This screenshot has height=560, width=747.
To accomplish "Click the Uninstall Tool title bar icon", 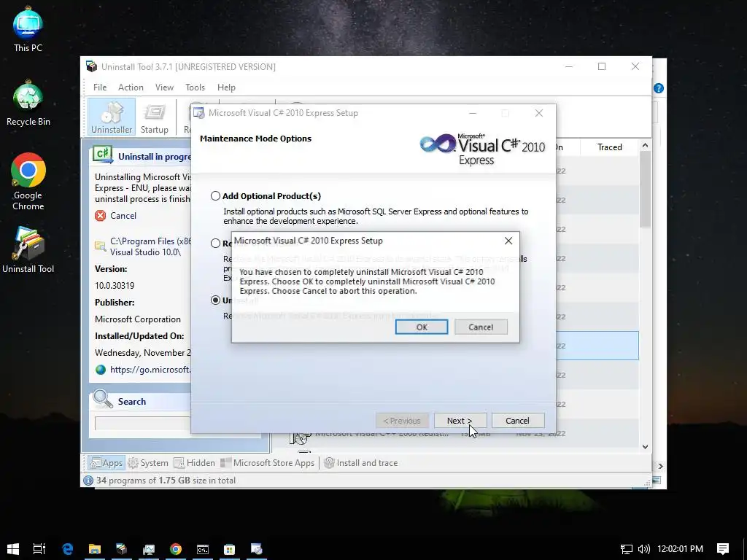I will click(91, 66).
